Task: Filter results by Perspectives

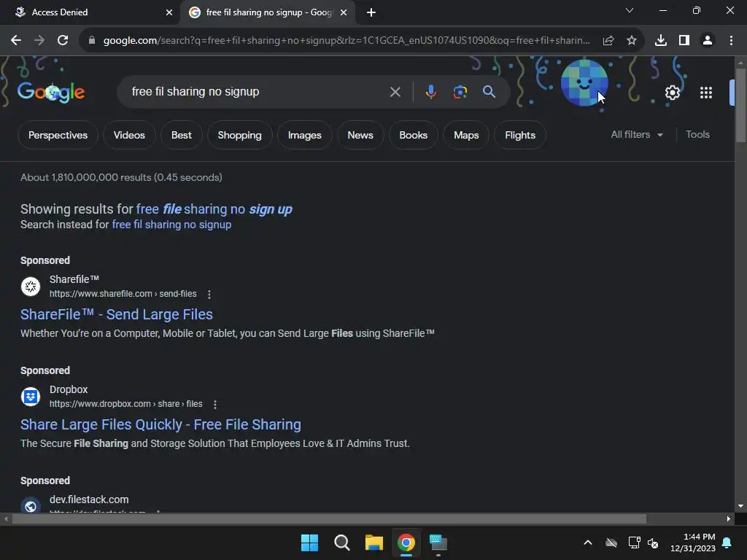Action: pos(58,135)
